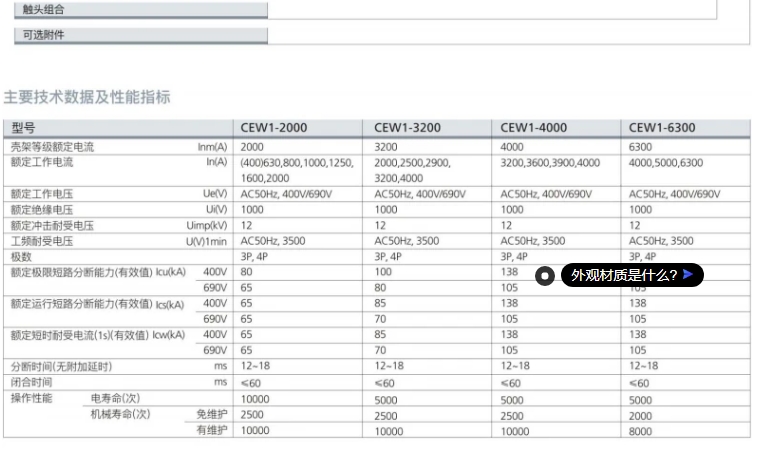
Task: Click the U(V)1min unit label
Action: tap(206, 241)
